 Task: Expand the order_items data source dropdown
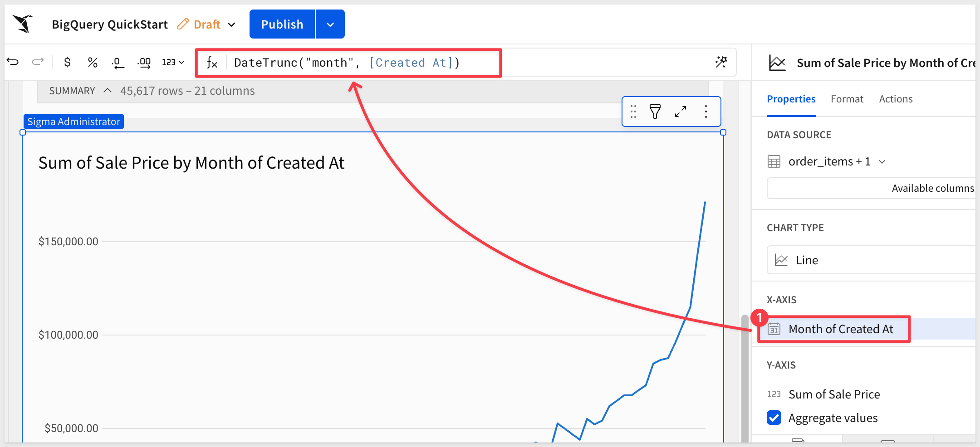882,162
